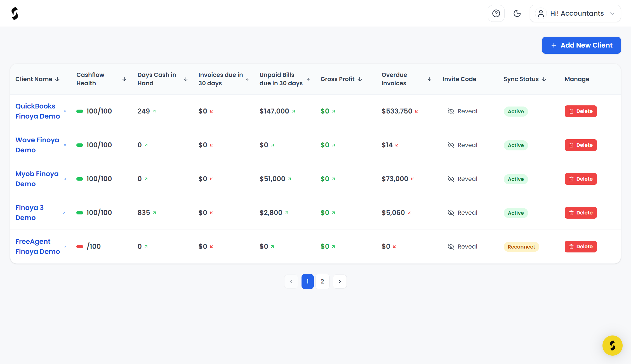631x364 pixels.
Task: Sort by Client Name arrow icon
Action: [x=57, y=79]
